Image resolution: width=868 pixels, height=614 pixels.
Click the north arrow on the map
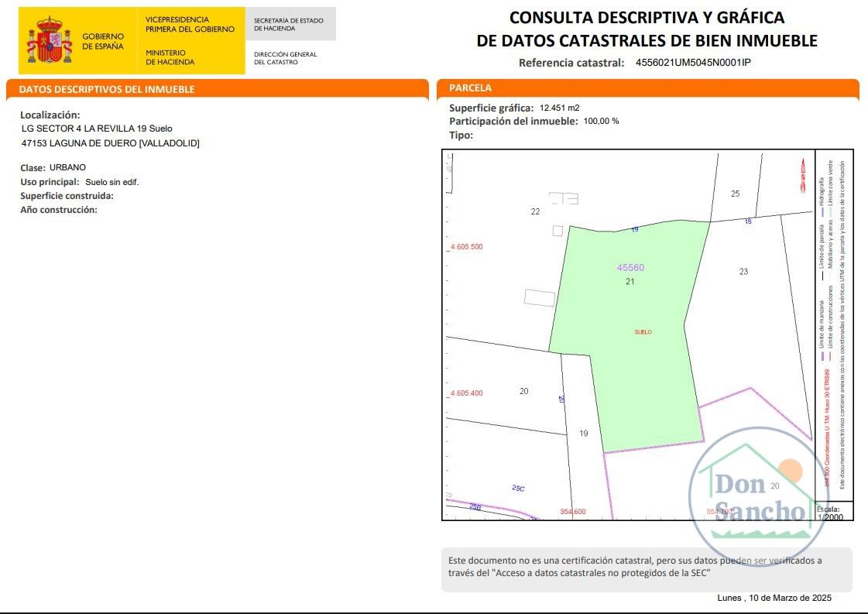coord(801,174)
